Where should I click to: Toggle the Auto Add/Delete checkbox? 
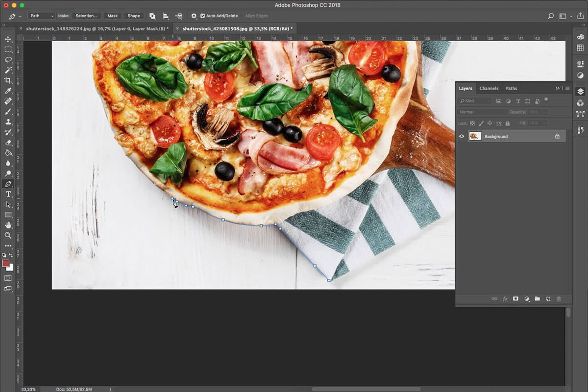point(202,15)
